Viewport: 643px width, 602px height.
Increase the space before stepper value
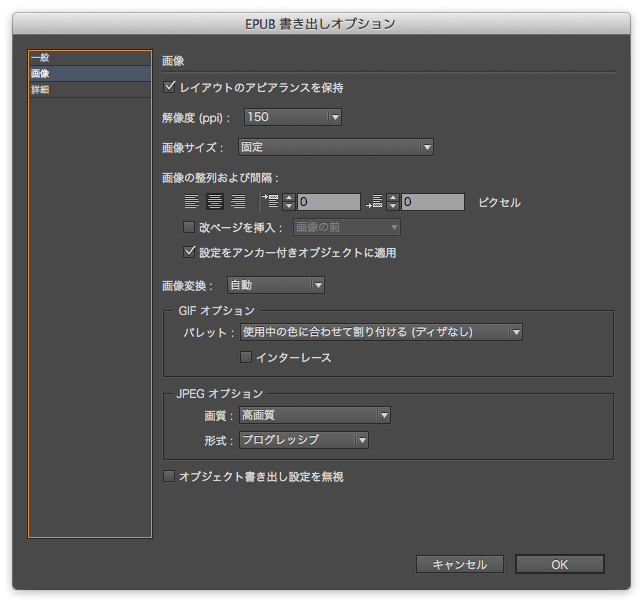tap(289, 198)
